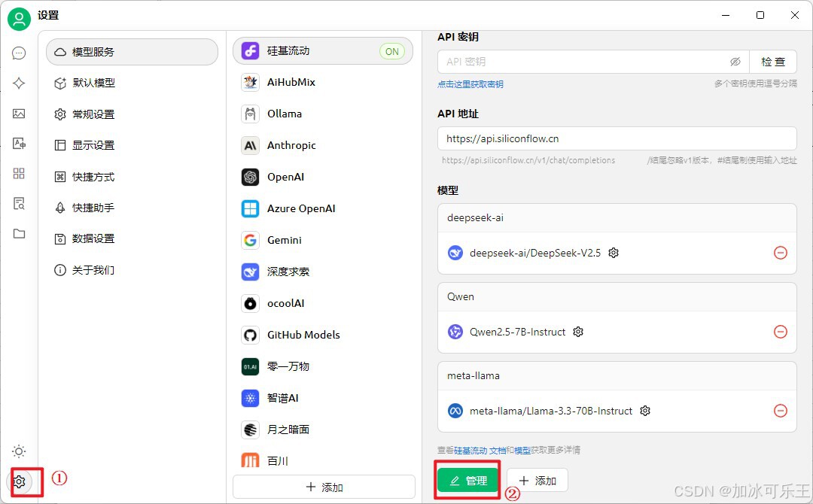Select the 深度求索 provider
The image size is (813, 504).
click(323, 272)
